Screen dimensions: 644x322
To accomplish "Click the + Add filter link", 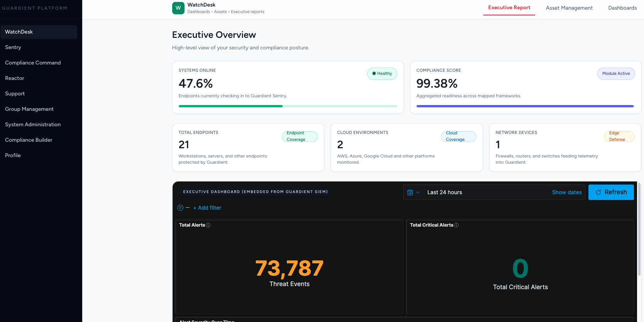I will point(207,208).
